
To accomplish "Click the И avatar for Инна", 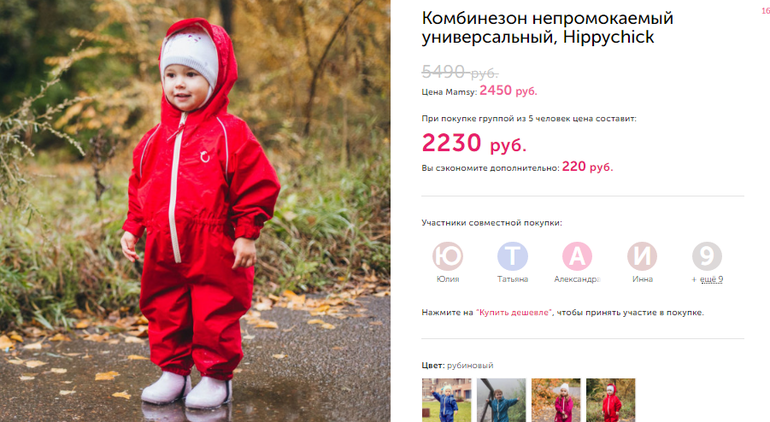I will pyautogui.click(x=642, y=256).
